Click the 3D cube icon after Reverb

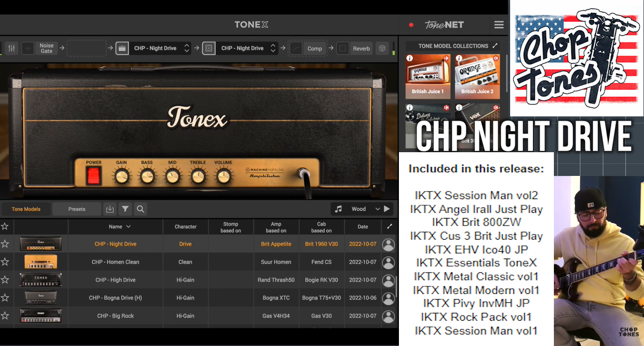tap(382, 48)
